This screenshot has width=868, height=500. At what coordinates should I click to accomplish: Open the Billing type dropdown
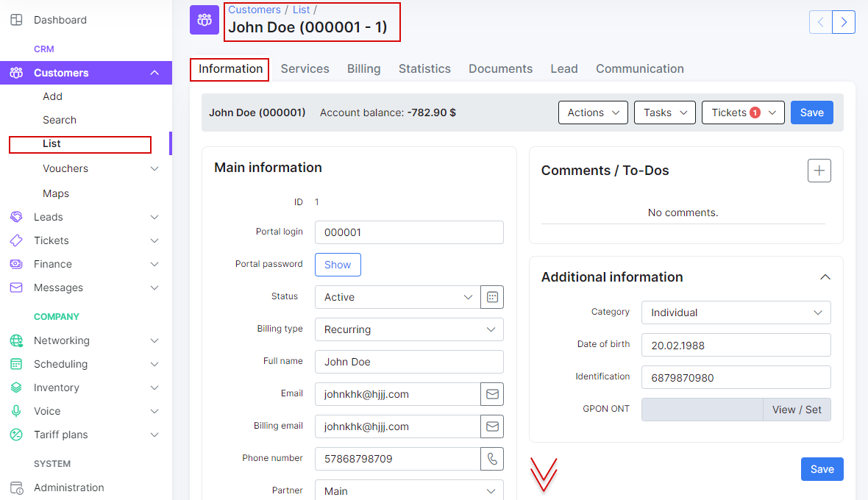(409, 329)
